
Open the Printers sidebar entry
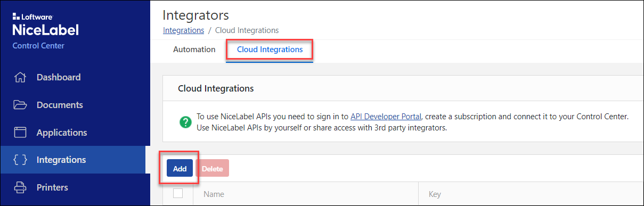[x=52, y=187]
